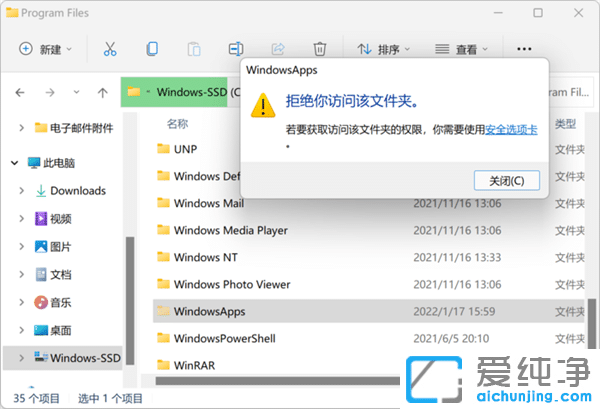The width and height of the screenshot is (600, 409).
Task: Click the New (新建) button
Action: click(45, 49)
